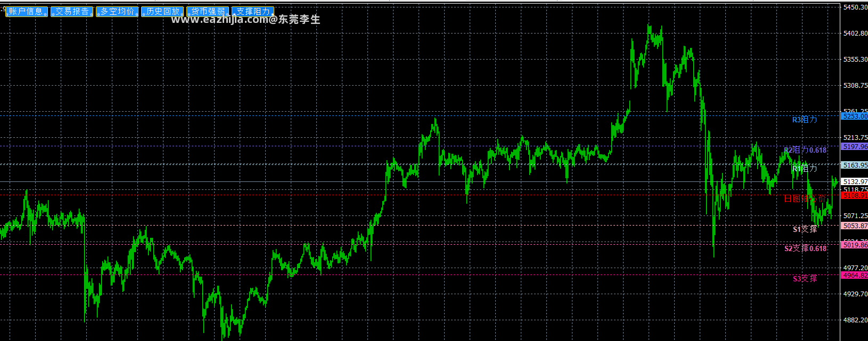Click the red 5108.91 pivot price tag

pos(854,196)
